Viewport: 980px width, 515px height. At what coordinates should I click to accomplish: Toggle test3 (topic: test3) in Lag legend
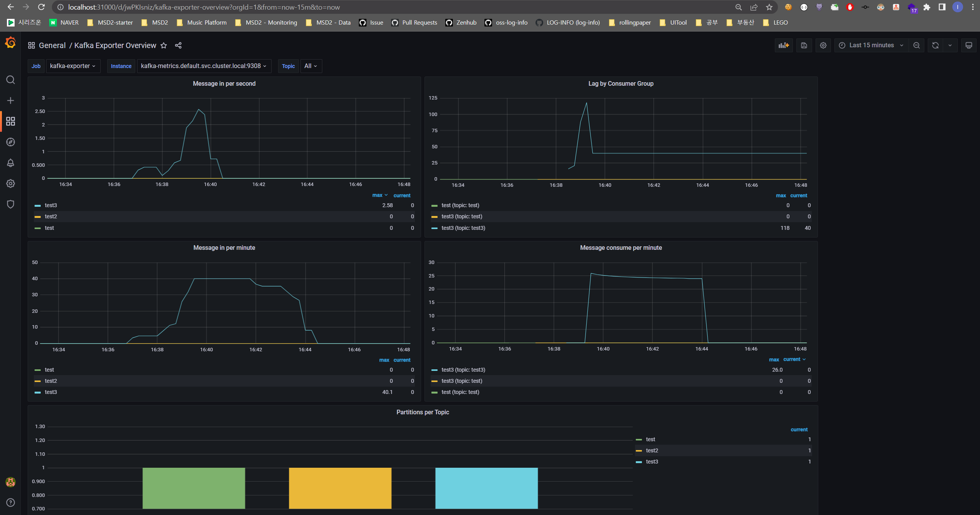click(x=463, y=228)
